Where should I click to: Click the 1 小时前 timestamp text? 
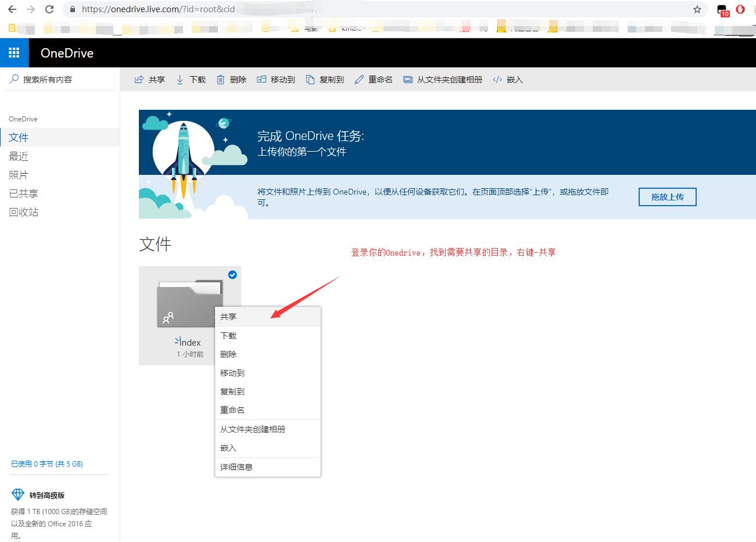pyautogui.click(x=190, y=354)
